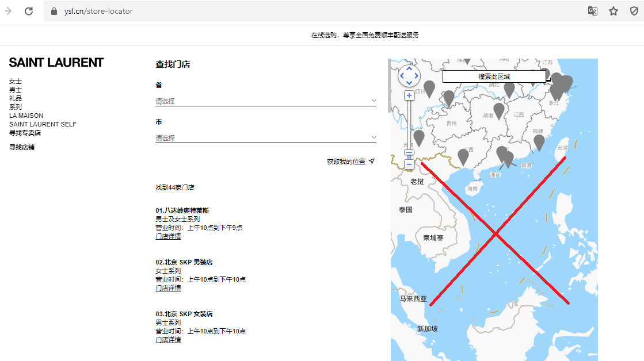Zoom out the map with the minus button
This screenshot has height=361, width=644.
click(409, 164)
